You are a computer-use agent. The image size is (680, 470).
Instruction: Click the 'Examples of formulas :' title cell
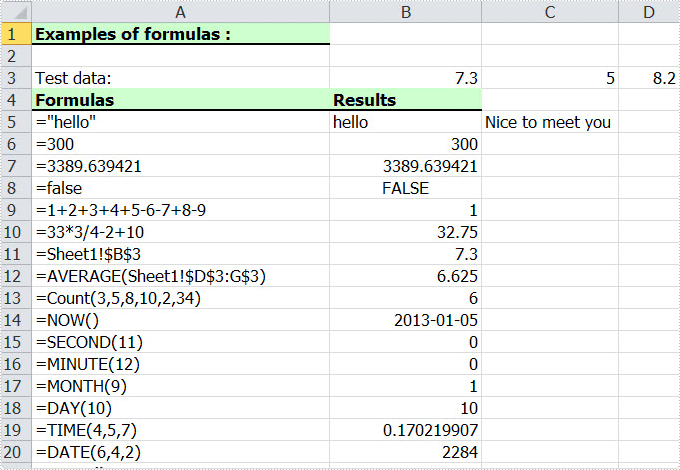(180, 34)
